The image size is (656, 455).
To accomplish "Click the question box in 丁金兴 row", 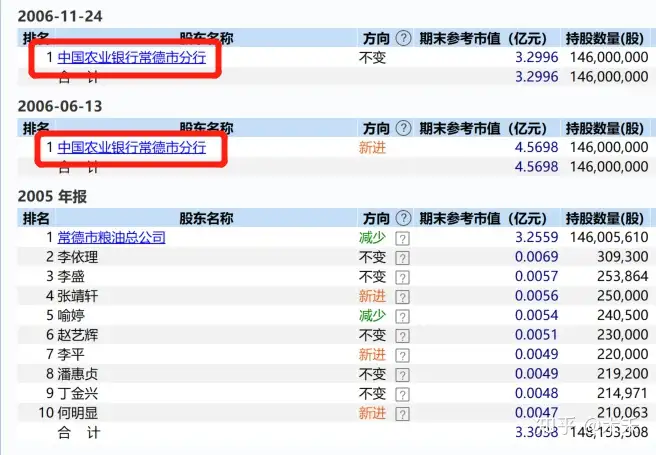I will (402, 394).
